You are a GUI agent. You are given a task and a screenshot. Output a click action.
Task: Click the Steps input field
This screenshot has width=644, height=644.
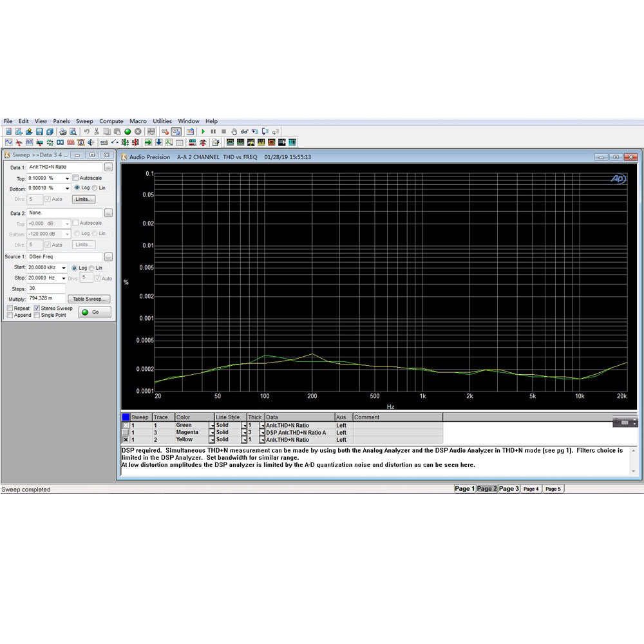46,289
